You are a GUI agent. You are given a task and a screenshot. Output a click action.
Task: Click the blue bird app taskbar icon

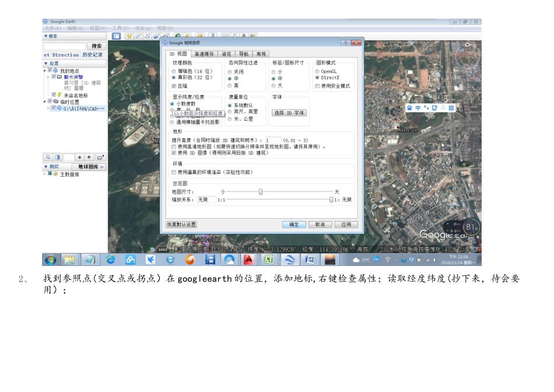point(150,260)
